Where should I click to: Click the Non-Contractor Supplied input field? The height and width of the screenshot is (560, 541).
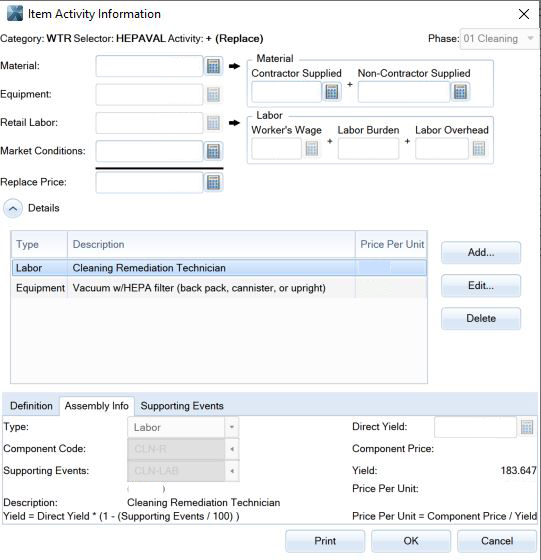click(x=404, y=92)
